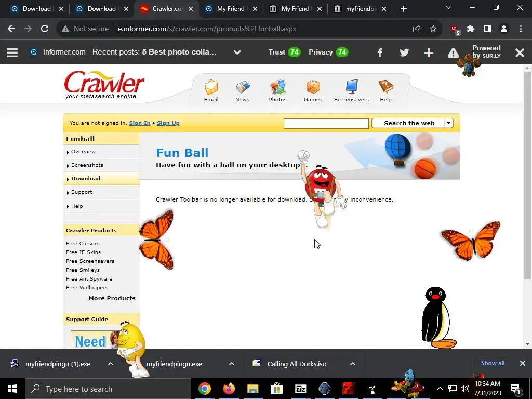Image resolution: width=532 pixels, height=399 pixels.
Task: Open the uBlock Origin extension icon
Action: [455, 30]
